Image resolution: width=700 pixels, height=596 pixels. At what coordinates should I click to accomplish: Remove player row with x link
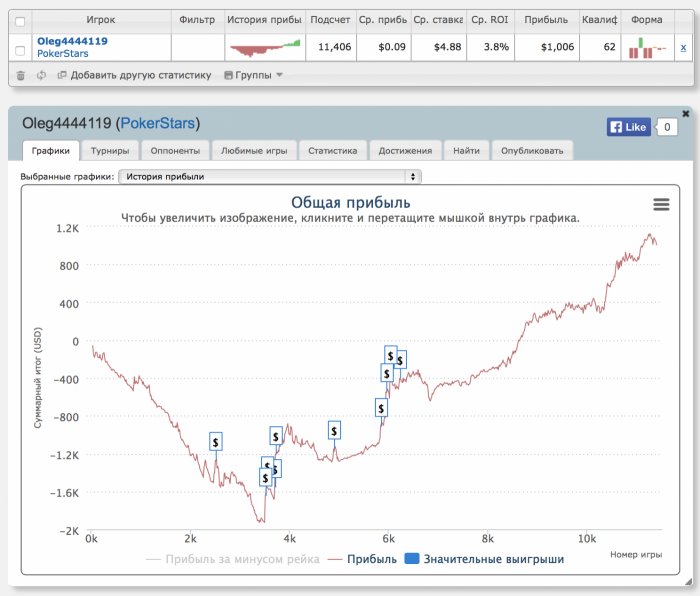click(x=683, y=47)
